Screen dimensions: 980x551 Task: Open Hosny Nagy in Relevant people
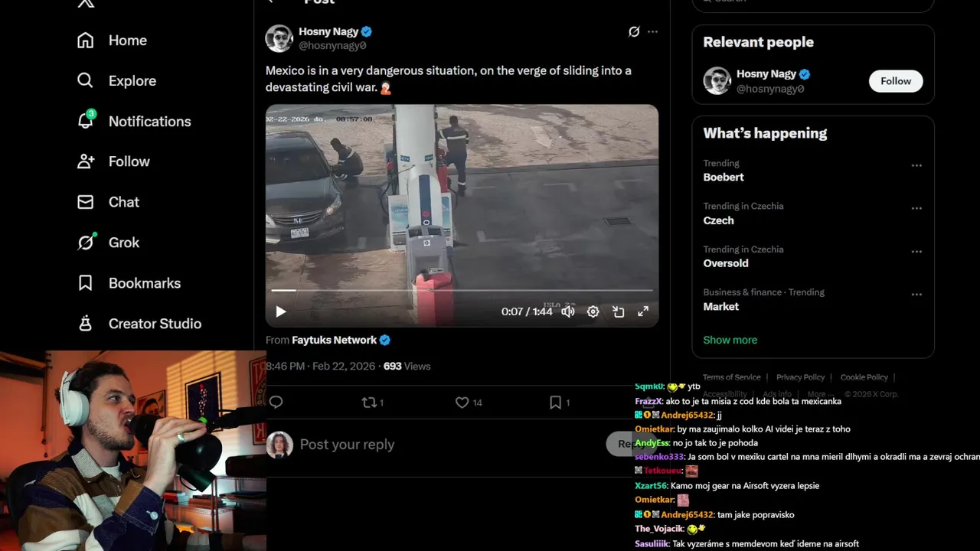tap(766, 74)
